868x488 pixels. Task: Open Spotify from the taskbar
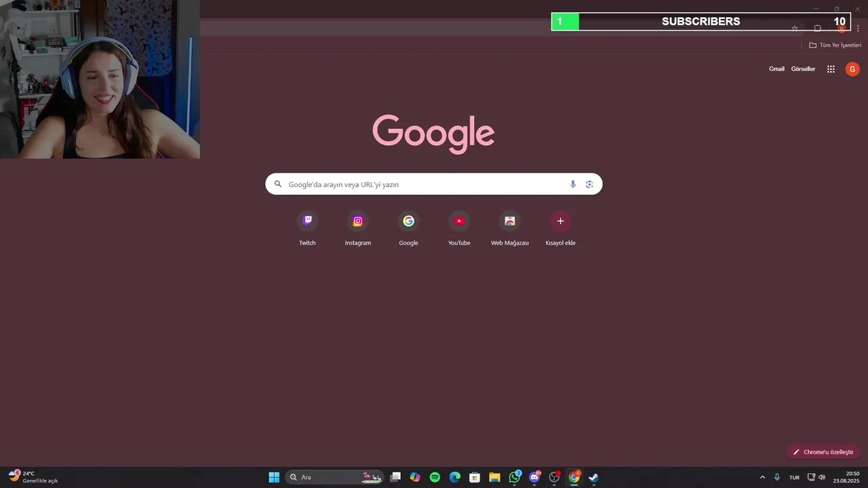point(435,477)
